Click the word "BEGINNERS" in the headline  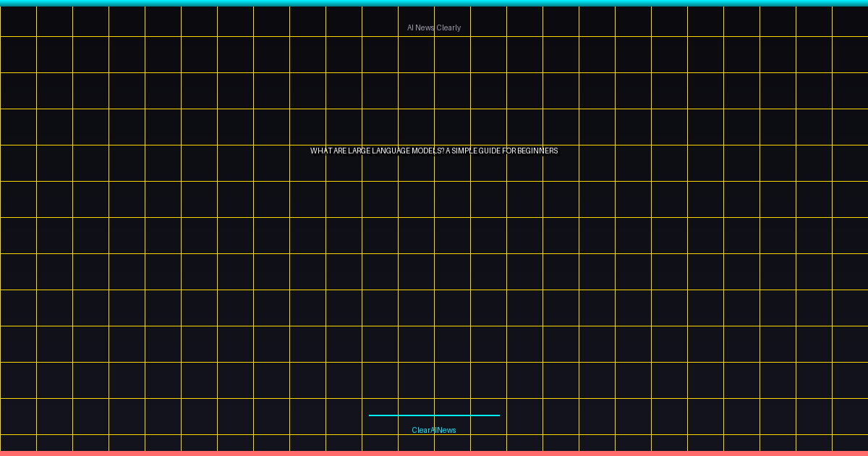point(537,151)
